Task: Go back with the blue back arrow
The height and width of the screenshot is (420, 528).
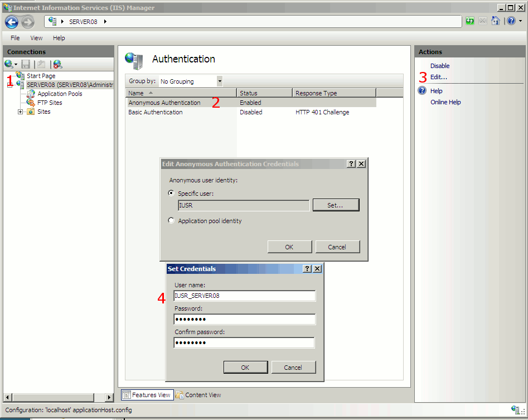Action: coord(12,22)
